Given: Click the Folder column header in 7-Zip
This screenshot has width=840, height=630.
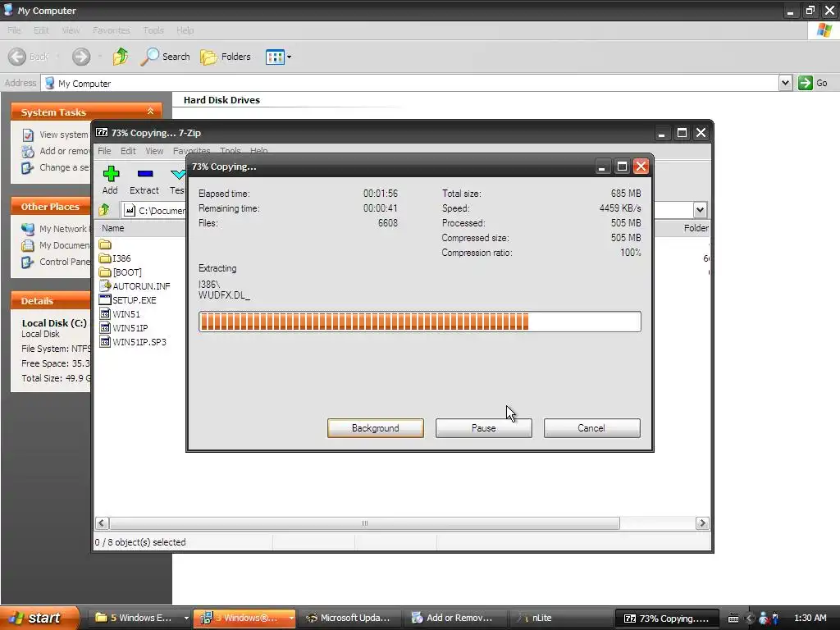Looking at the screenshot, I should click(x=696, y=228).
